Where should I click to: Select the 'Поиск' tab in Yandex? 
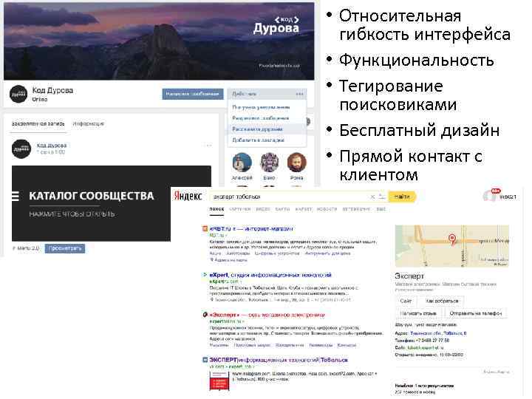coord(216,209)
